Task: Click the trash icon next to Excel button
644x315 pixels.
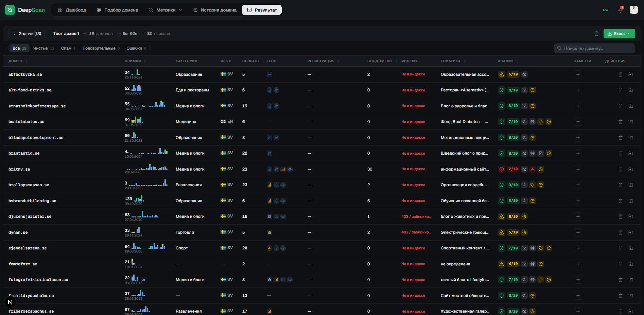Action: coord(596,34)
